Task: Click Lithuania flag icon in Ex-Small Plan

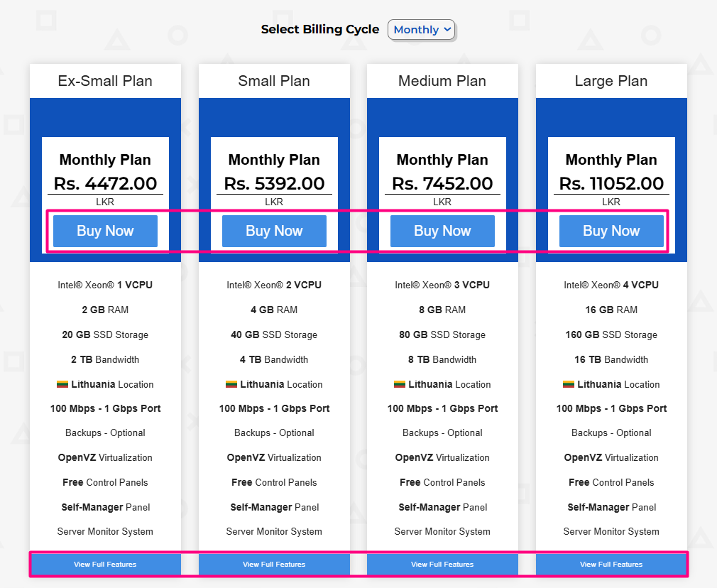Action: [62, 384]
